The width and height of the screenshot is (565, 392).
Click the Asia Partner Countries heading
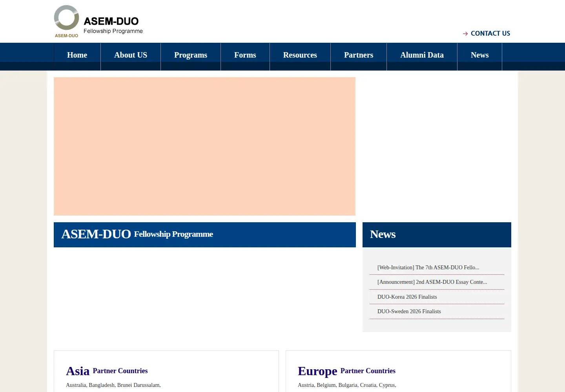pos(107,371)
